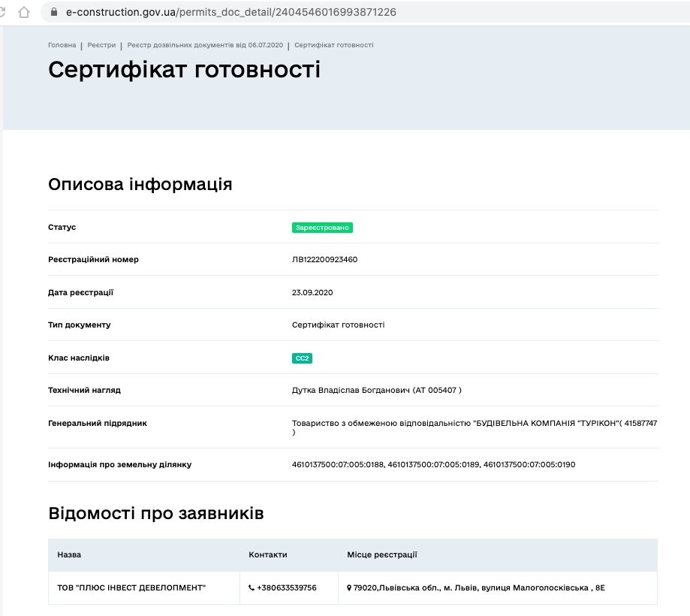The width and height of the screenshot is (690, 616).
Task: Click the green Зареєстровано status badge
Action: (322, 228)
